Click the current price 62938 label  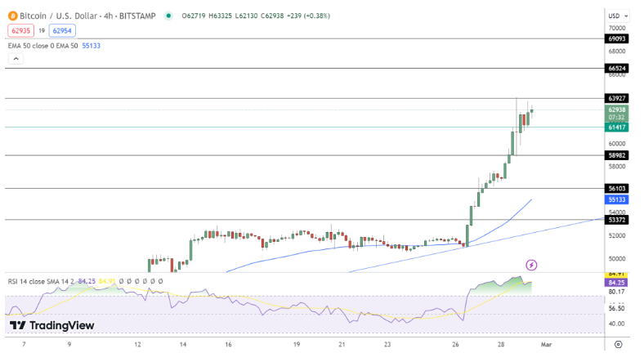(617, 109)
